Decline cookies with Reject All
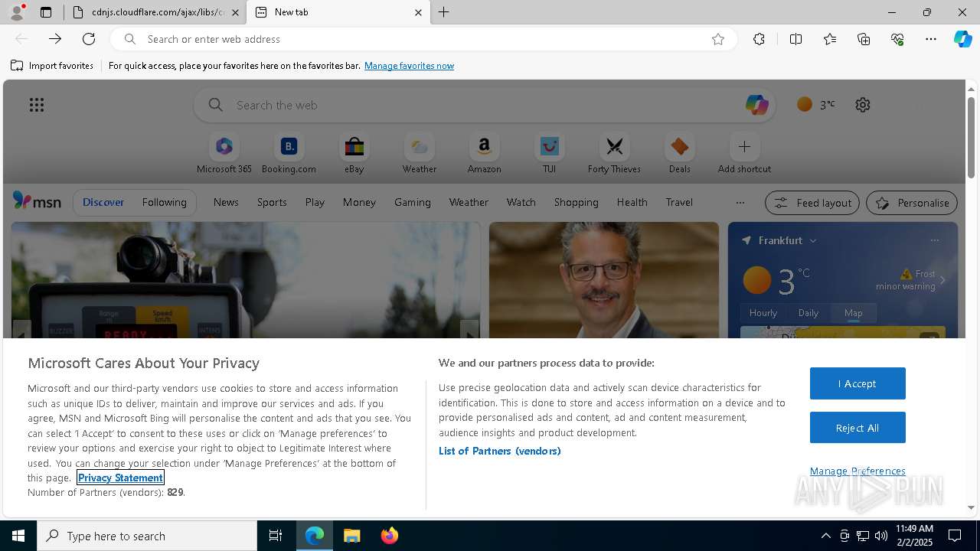The width and height of the screenshot is (980, 551). pyautogui.click(x=857, y=428)
